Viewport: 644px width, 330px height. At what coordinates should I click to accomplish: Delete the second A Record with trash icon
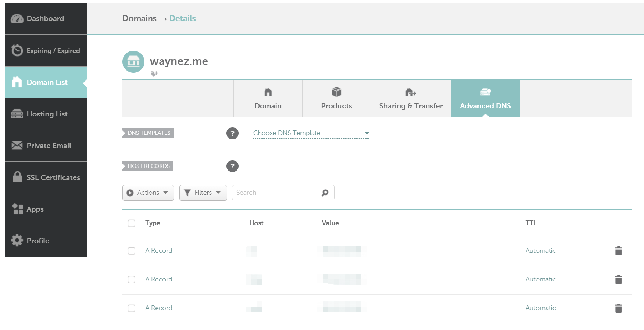(x=618, y=280)
